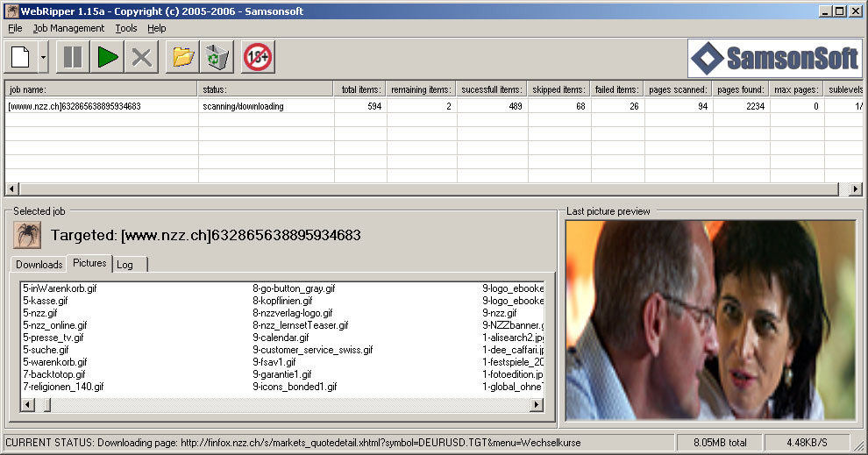Click the 'pages found:' column header

point(741,89)
